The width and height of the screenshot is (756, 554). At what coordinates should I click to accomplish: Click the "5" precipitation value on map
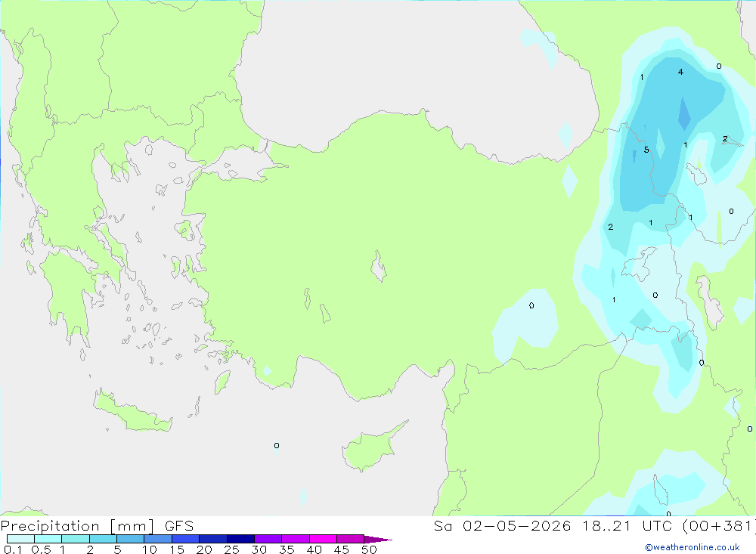coord(646,150)
